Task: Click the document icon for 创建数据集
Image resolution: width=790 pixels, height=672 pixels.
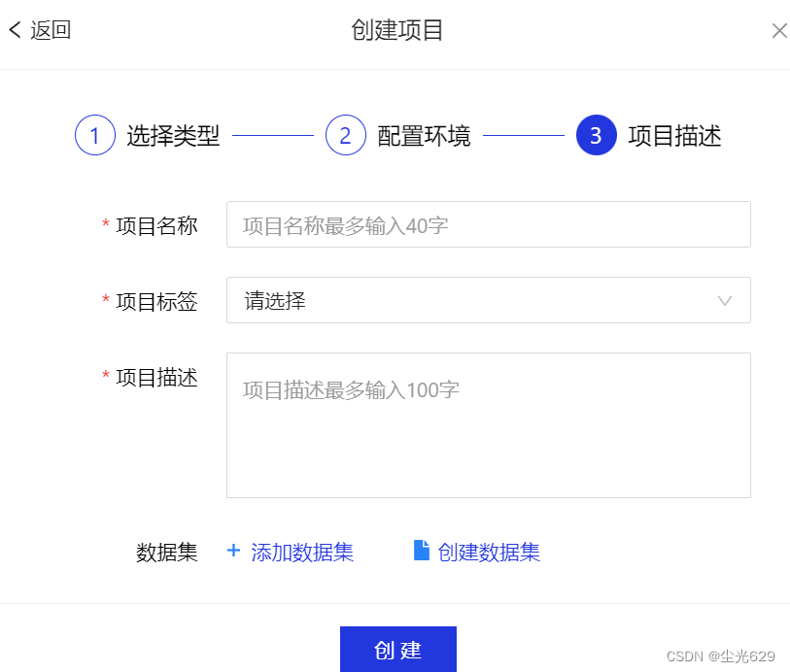Action: pyautogui.click(x=421, y=551)
